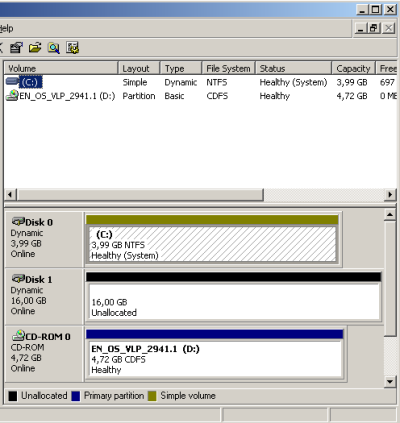Viewport: 400px width, 423px height.
Task: Click the Status column header
Action: [294, 68]
